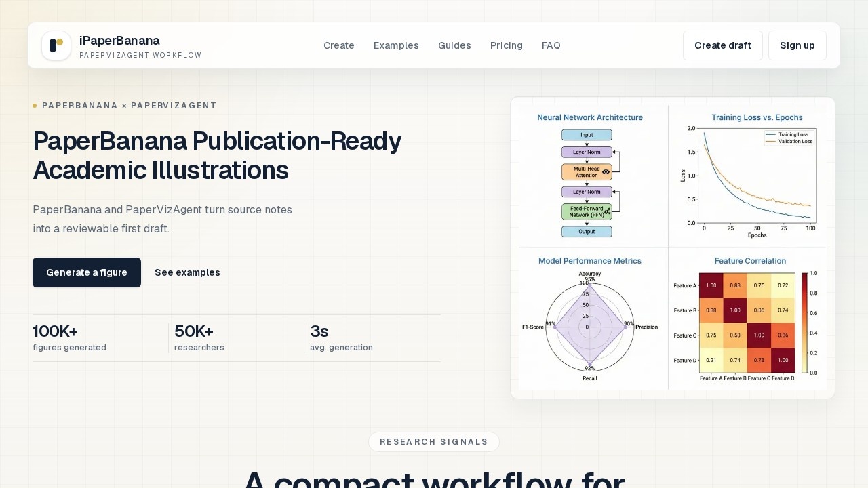Click the iPaperBanana logo icon
The width and height of the screenshot is (868, 488).
tap(56, 45)
